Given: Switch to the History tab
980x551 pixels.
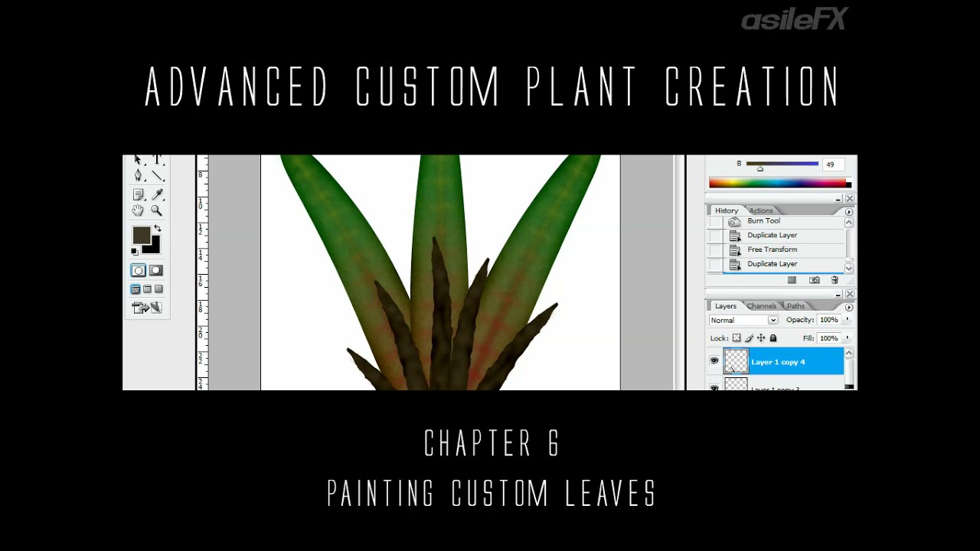Looking at the screenshot, I should pos(727,210).
